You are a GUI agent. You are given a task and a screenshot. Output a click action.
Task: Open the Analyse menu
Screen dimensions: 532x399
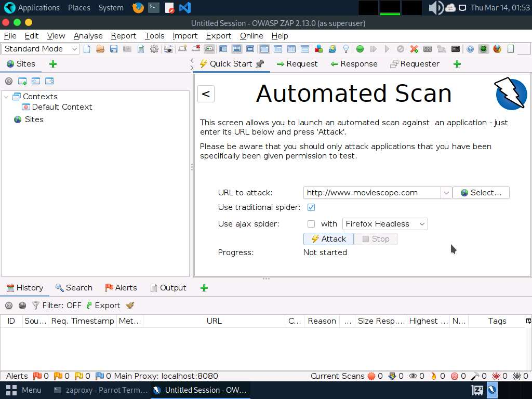[x=88, y=36]
